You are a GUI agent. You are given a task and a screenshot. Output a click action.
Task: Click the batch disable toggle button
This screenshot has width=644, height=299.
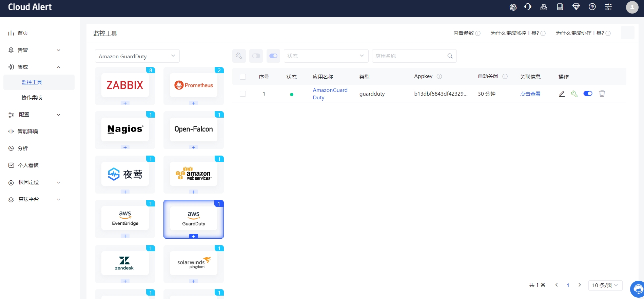tap(256, 56)
